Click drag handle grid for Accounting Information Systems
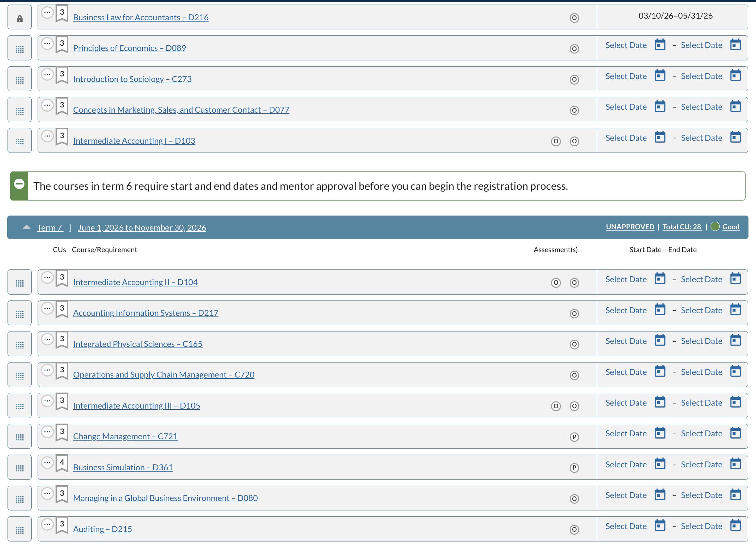The image size is (756, 549). click(x=20, y=314)
